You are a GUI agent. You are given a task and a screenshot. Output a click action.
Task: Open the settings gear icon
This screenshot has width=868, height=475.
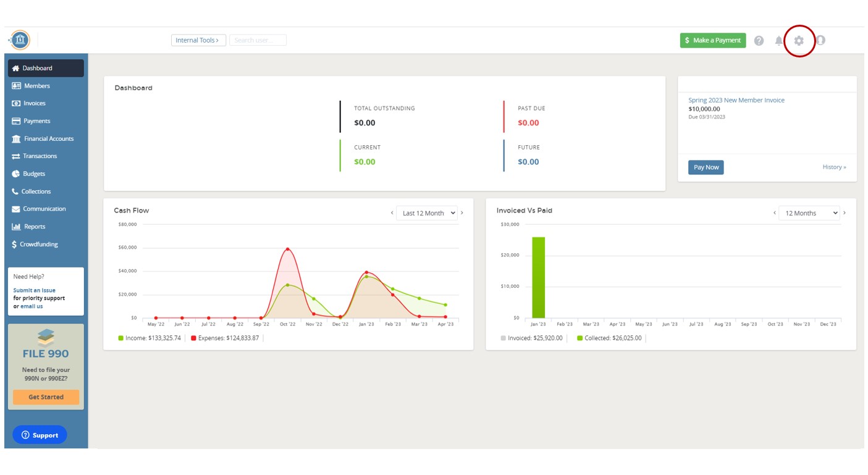(x=799, y=41)
